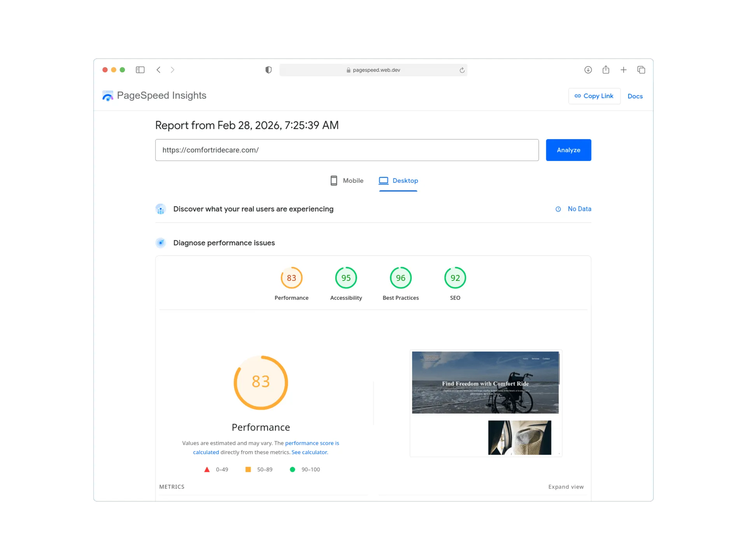The width and height of the screenshot is (747, 560).
Task: Switch to the Mobile tab
Action: [x=347, y=181]
